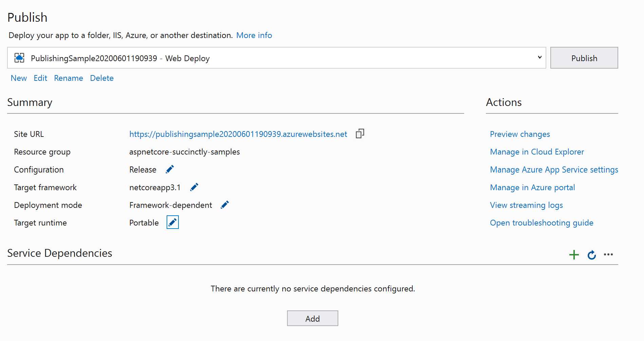Add a service dependency via the plus icon

point(574,254)
